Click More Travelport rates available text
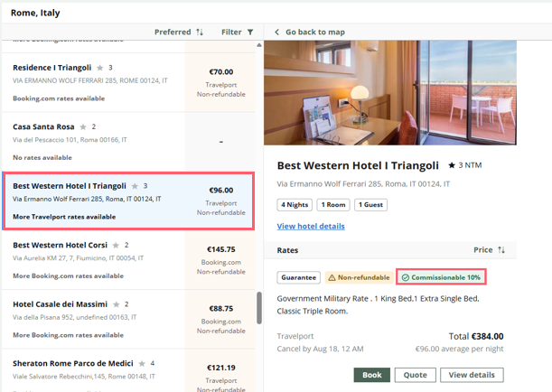 64,217
